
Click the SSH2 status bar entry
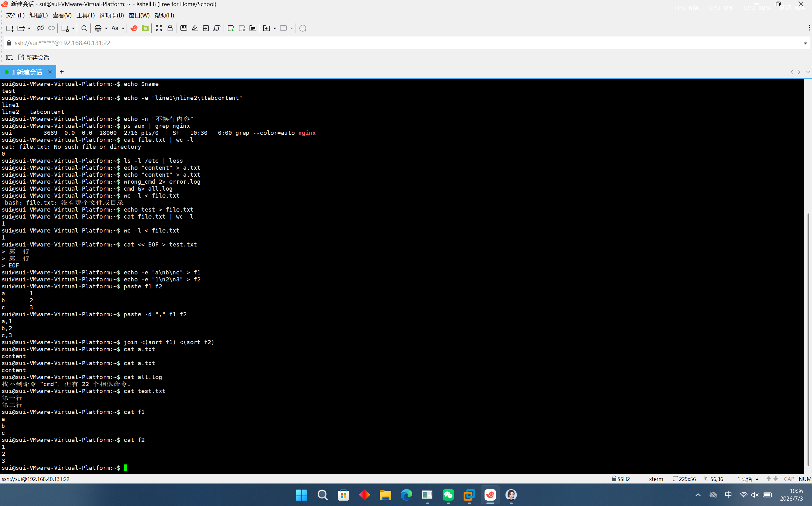[621, 479]
